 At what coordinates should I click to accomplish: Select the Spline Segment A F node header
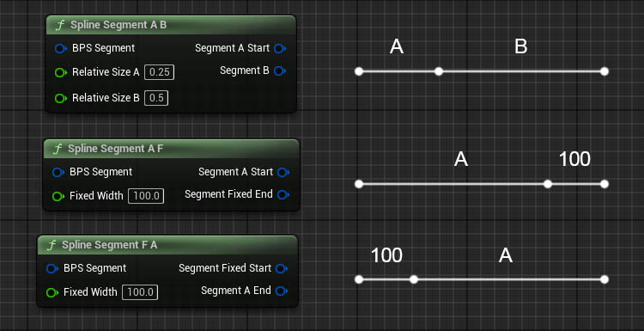[171, 149]
